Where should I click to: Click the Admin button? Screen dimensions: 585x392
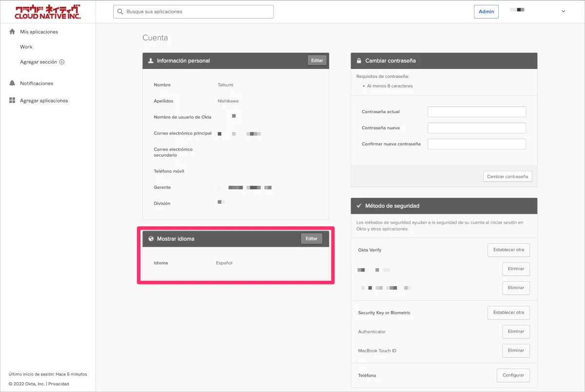coord(486,12)
